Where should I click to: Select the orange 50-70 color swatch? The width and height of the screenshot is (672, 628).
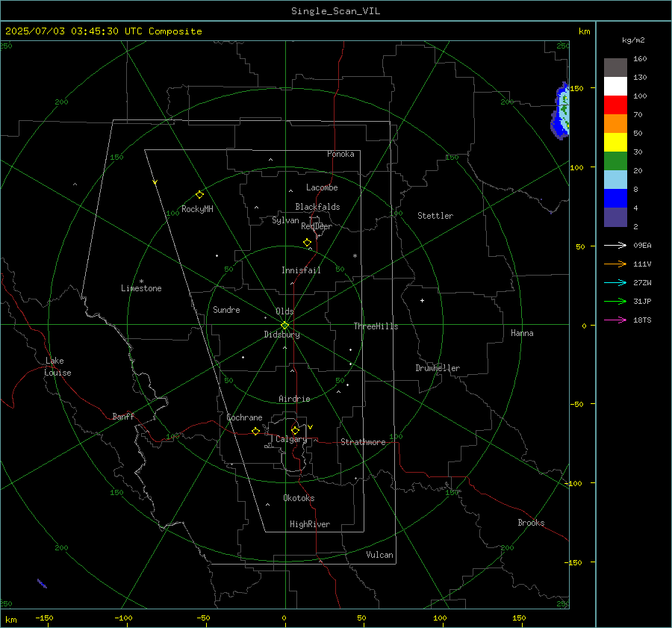pyautogui.click(x=615, y=124)
